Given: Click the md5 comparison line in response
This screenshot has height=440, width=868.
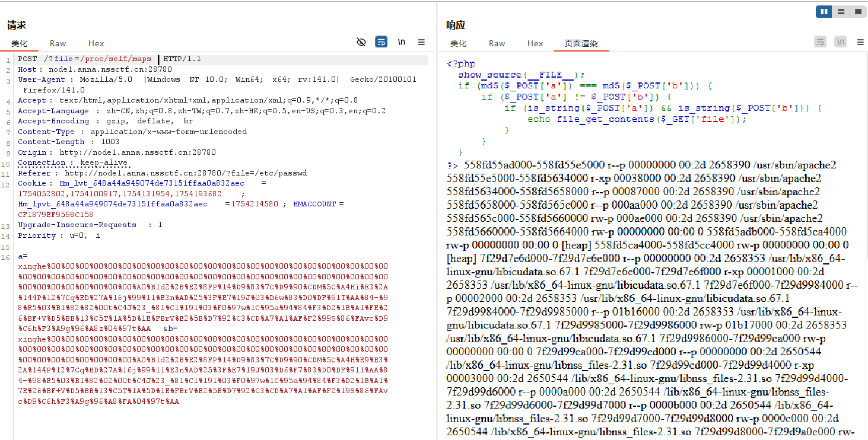Looking at the screenshot, I should click(585, 85).
